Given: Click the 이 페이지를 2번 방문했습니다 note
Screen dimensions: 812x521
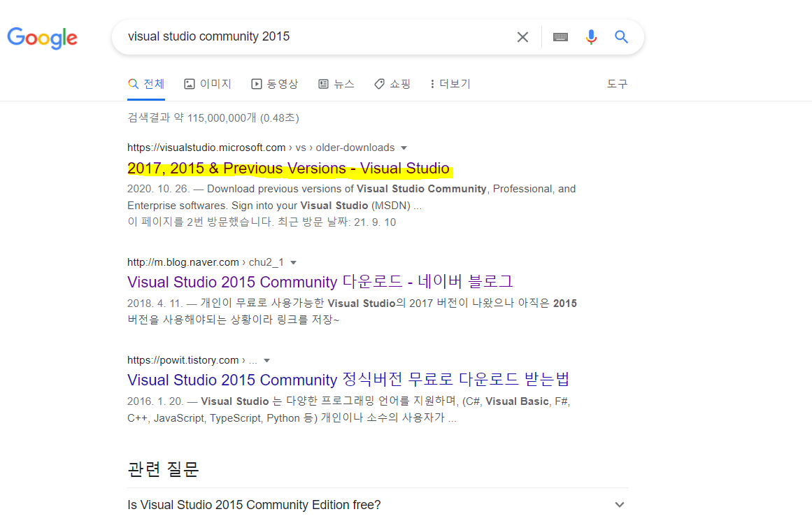Looking at the screenshot, I should [262, 222].
